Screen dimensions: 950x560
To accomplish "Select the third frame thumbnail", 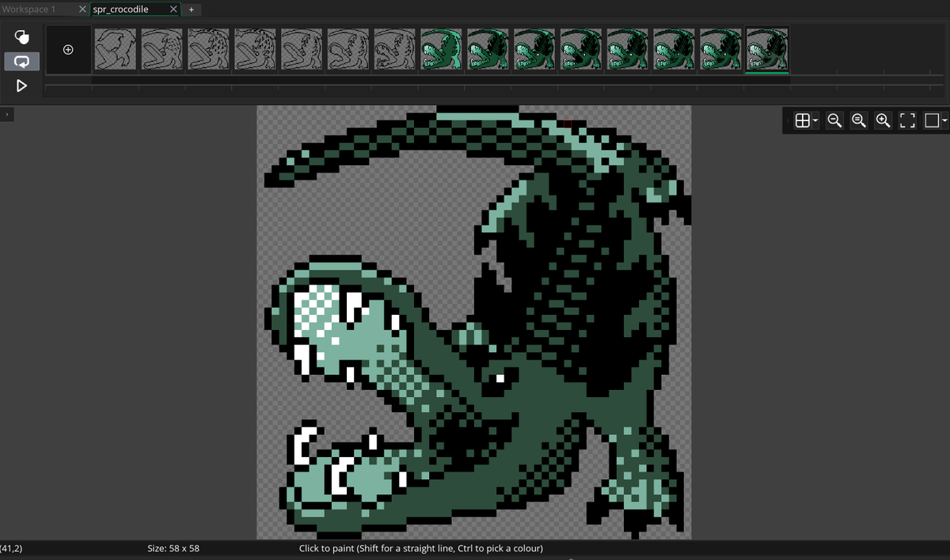I will pos(209,49).
